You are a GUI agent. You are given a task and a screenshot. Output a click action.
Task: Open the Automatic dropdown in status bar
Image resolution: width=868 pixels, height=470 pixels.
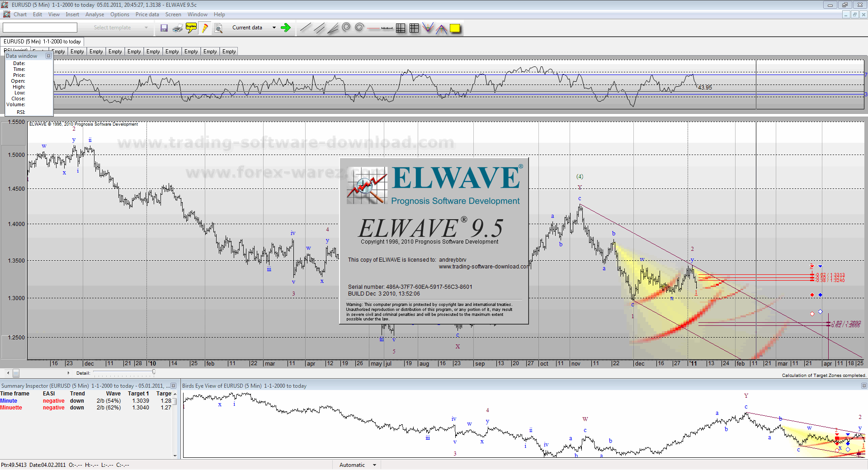[x=374, y=465]
